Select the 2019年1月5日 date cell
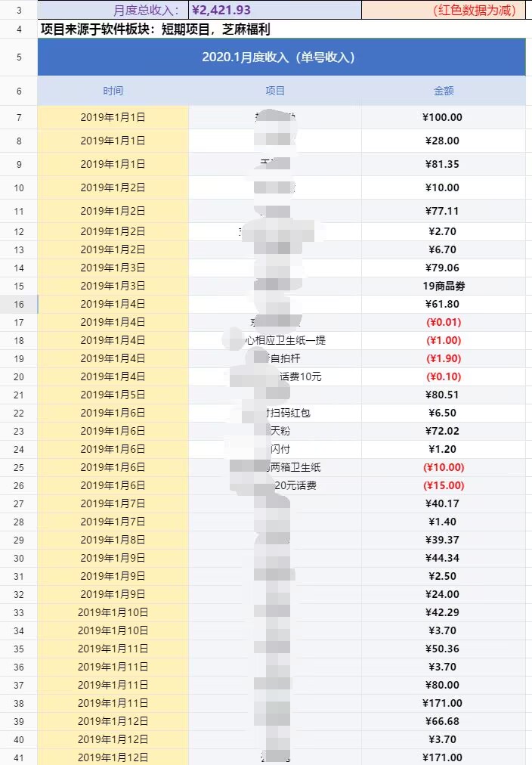Image resolution: width=532 pixels, height=765 pixels. click(113, 395)
